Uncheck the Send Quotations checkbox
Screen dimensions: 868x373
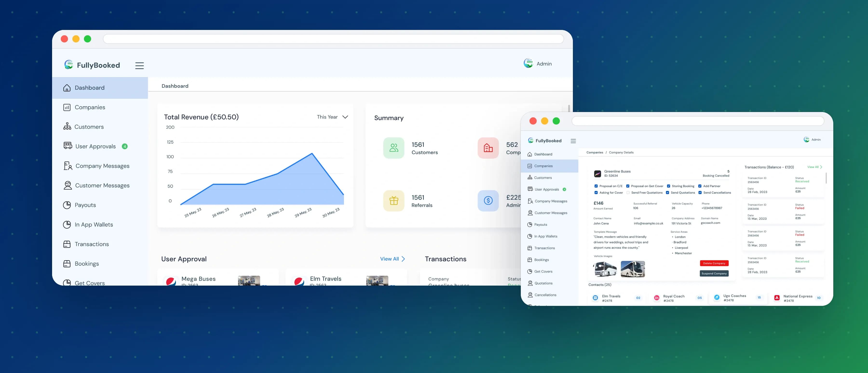pyautogui.click(x=667, y=193)
